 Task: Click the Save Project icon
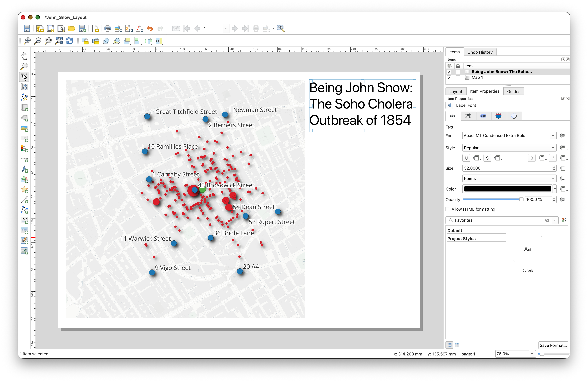(27, 28)
